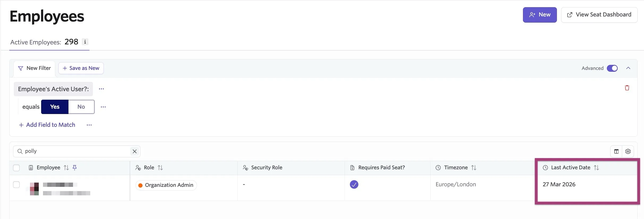Image resolution: width=644 pixels, height=219 pixels.
Task: Sort by Timezone column arrows
Action: click(474, 168)
